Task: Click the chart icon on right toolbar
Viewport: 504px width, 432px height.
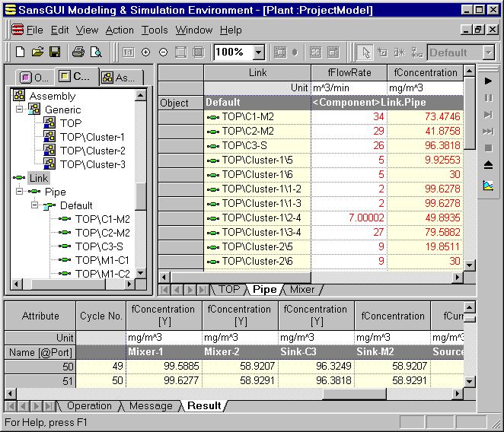Action: (488, 185)
